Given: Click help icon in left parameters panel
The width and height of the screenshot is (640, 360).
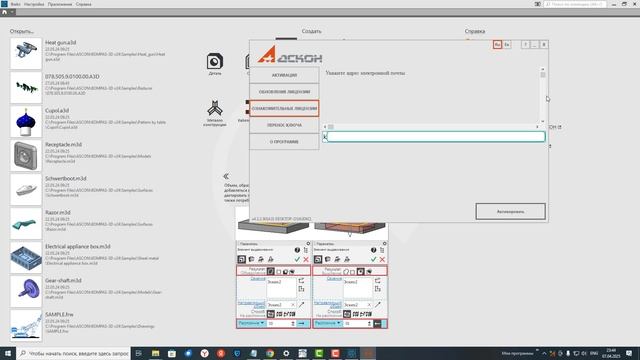Looking at the screenshot, I should coord(297,250).
